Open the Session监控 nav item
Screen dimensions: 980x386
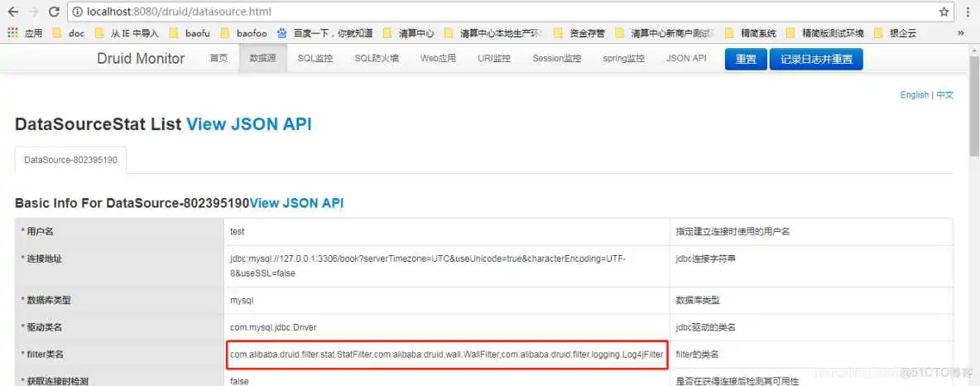[557, 58]
